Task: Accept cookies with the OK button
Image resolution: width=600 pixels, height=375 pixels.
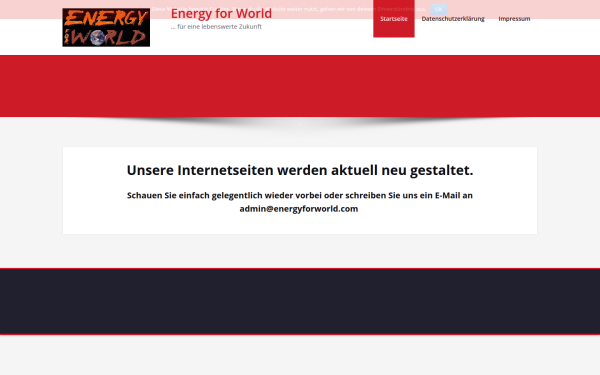Action: 439,9
